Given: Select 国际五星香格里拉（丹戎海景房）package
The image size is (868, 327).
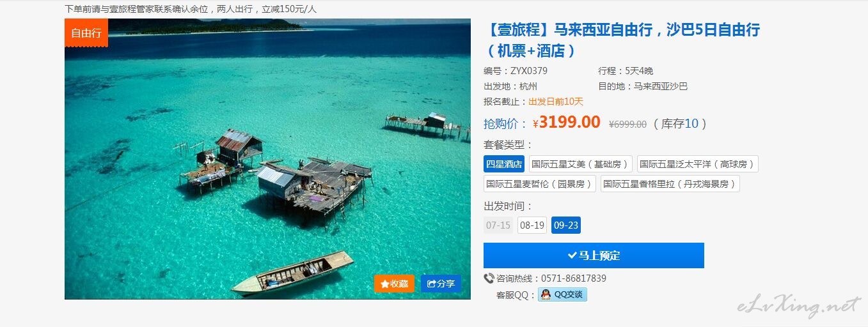Looking at the screenshot, I should [670, 184].
